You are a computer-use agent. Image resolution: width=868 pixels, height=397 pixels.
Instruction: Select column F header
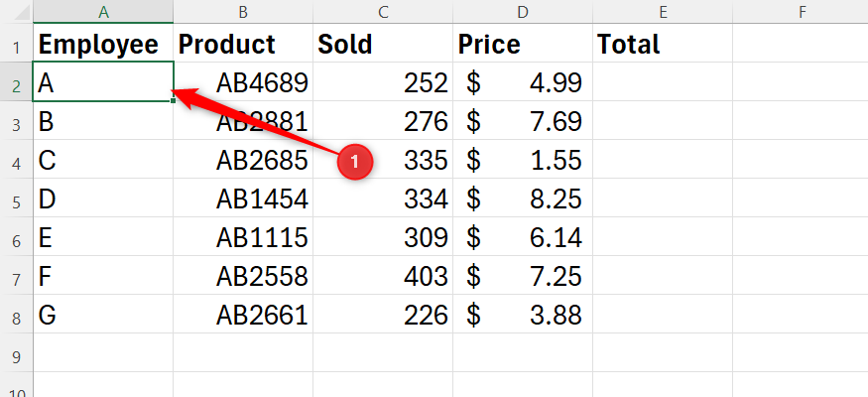801,12
